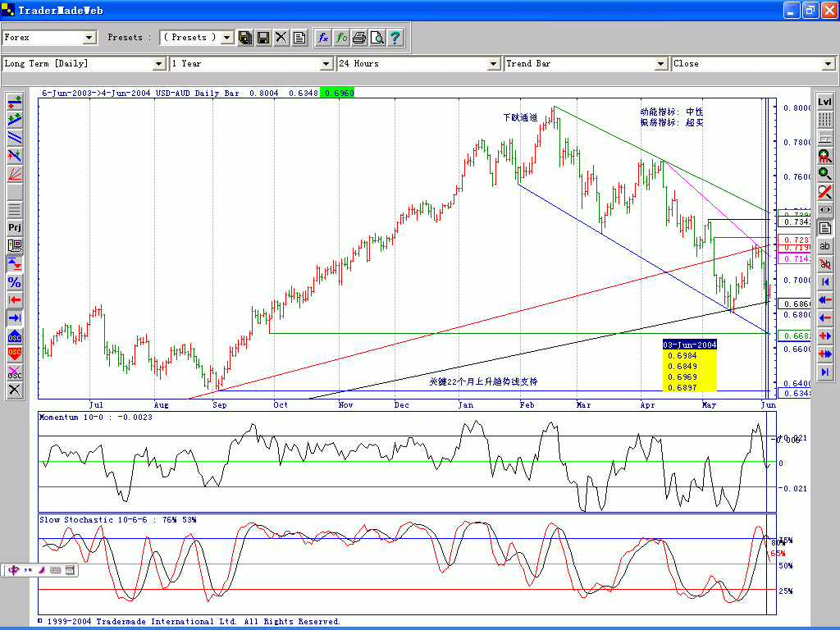Select the parallel channel lines tool

tap(15, 137)
